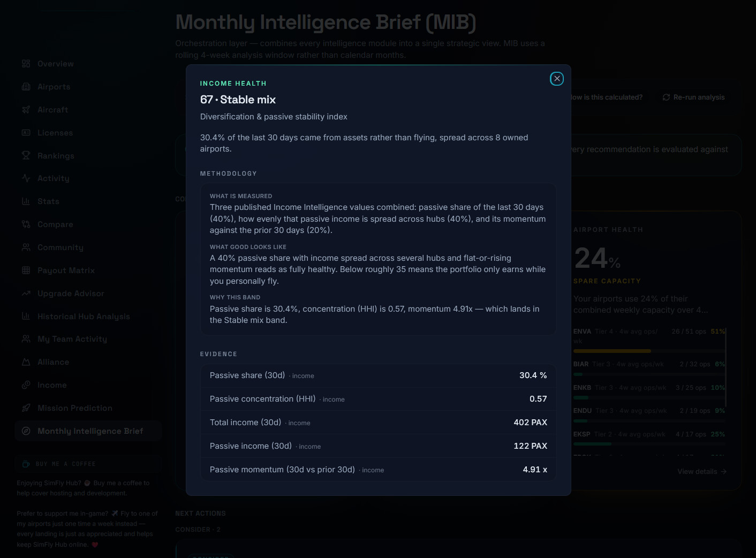Click the EKSP airport capacity bar

click(x=649, y=444)
